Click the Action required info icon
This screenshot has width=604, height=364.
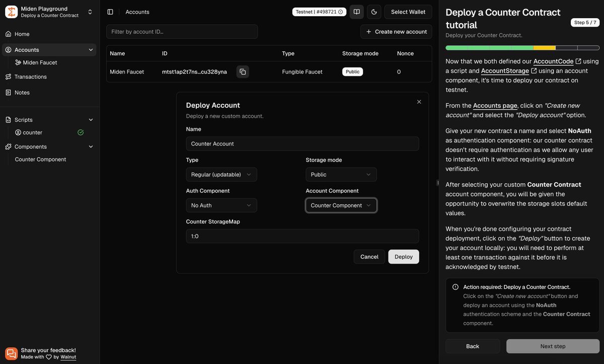[456, 287]
